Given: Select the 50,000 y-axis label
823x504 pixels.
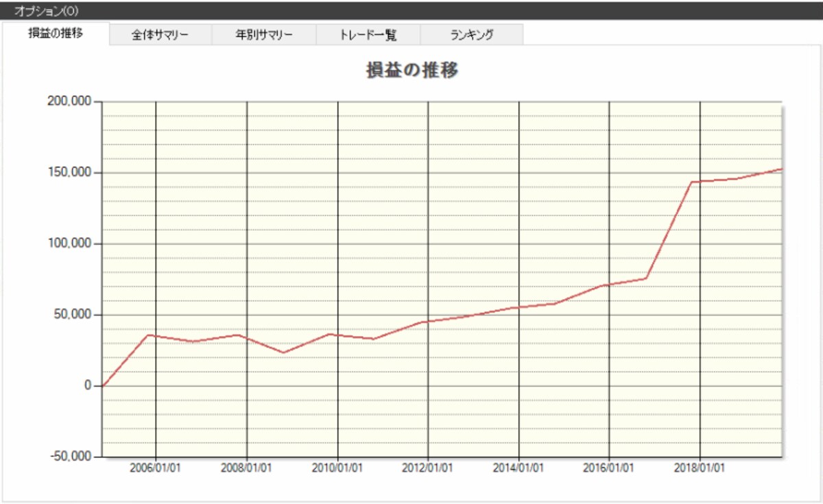Looking at the screenshot, I should 72,315.
